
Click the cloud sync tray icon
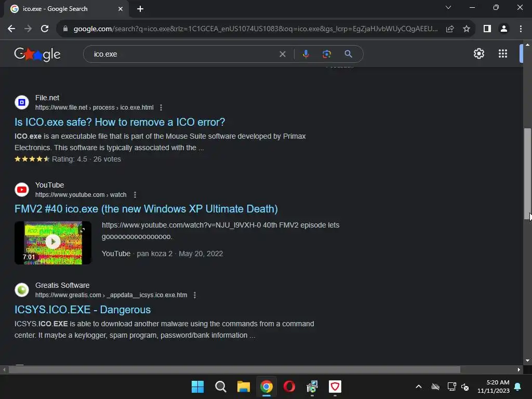[435, 387]
